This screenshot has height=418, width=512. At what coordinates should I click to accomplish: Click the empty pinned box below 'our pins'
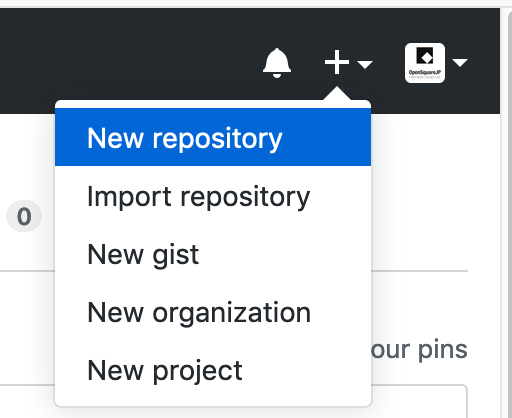coord(419,402)
